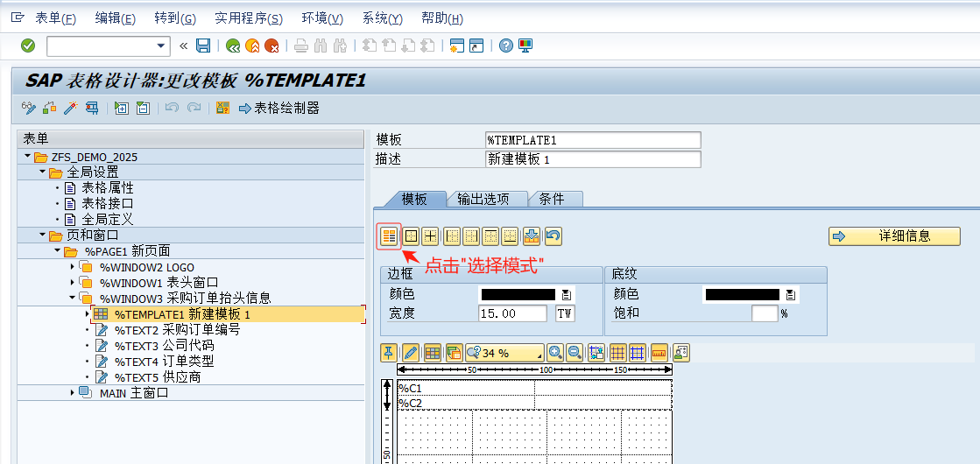Click the inner cross border icon
The image size is (980, 464).
click(430, 236)
